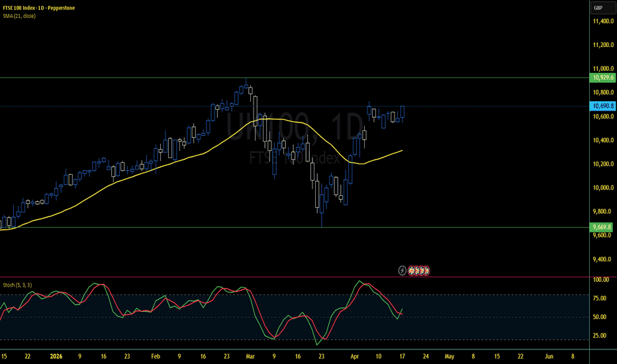The height and width of the screenshot is (364, 617).
Task: Click the pane separator above Stoch panel
Action: 295,277
